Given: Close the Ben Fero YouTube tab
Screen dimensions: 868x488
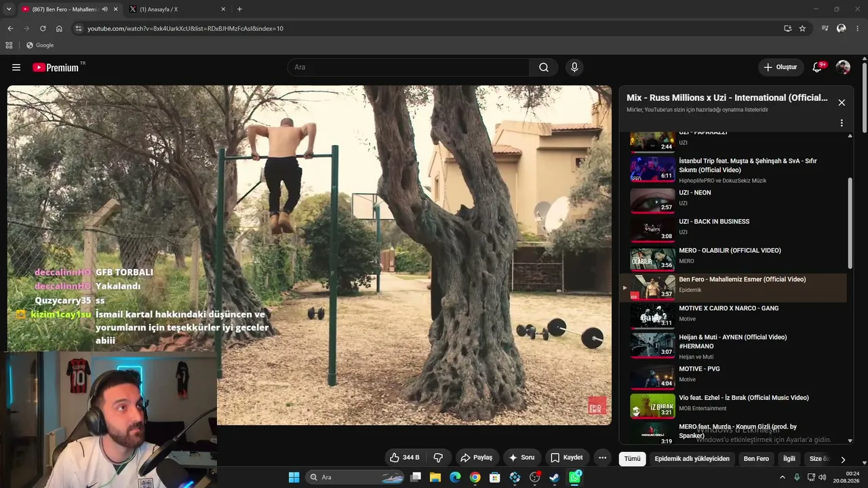Looking at the screenshot, I should (115, 9).
